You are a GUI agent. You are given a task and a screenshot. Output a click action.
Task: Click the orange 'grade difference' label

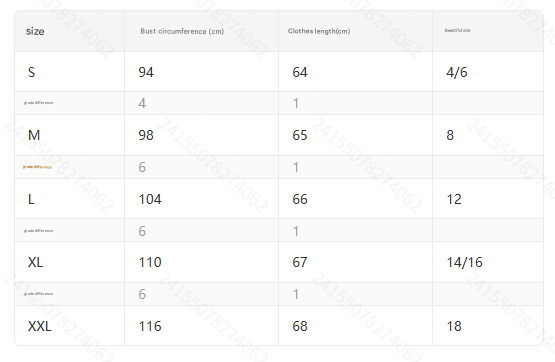pyautogui.click(x=38, y=167)
